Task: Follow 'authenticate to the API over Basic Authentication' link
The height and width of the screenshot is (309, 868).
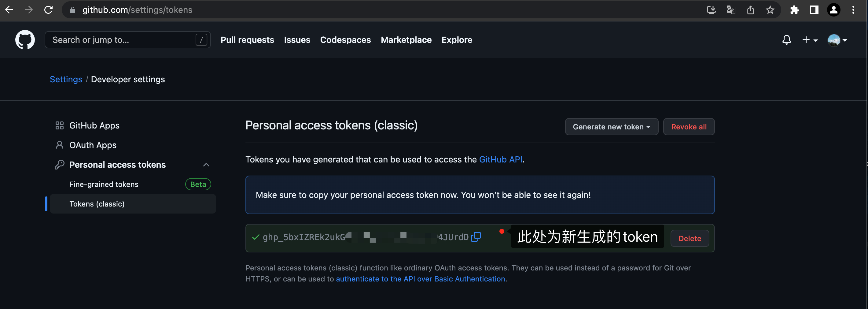Action: (421, 279)
